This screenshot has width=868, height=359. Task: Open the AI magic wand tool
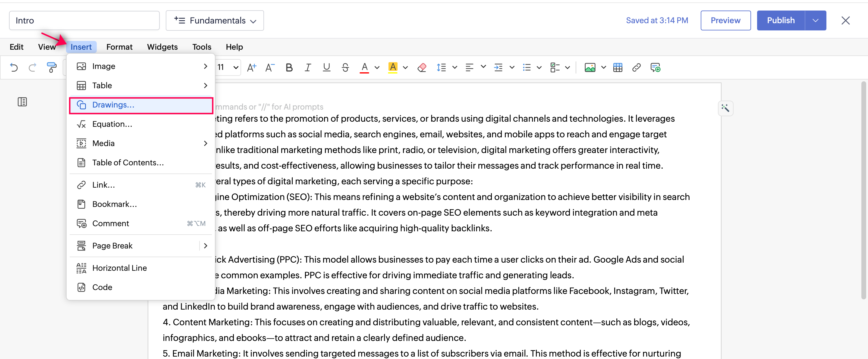pyautogui.click(x=725, y=108)
